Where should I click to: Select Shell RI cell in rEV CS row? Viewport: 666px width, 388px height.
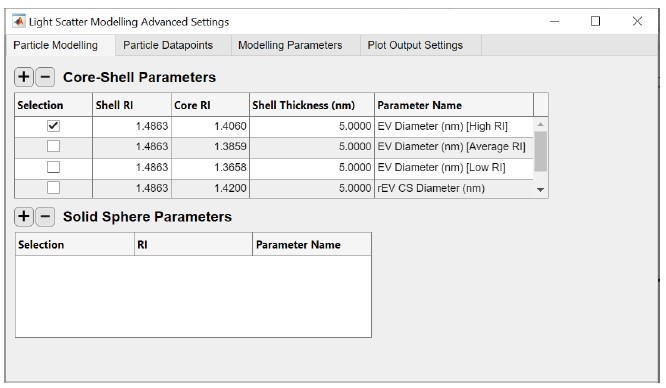(x=132, y=188)
